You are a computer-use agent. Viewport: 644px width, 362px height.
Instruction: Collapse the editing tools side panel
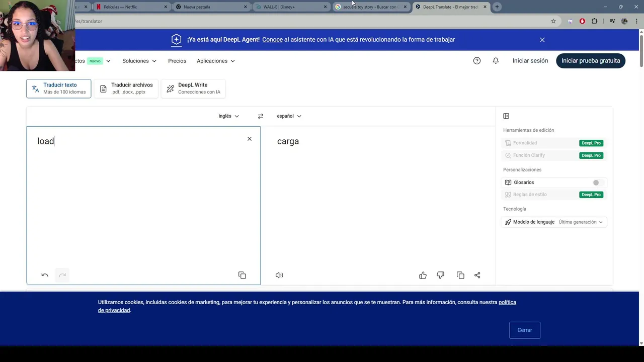click(506, 116)
